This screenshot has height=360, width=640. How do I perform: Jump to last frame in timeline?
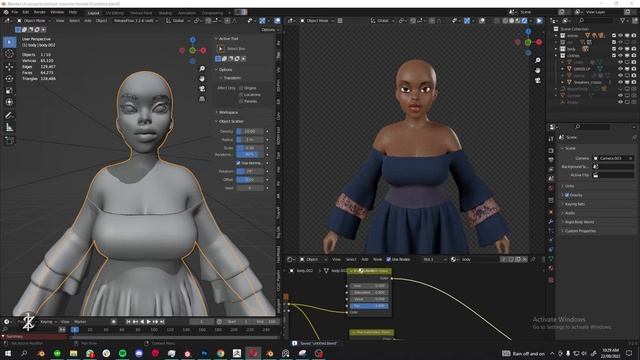tap(162, 322)
